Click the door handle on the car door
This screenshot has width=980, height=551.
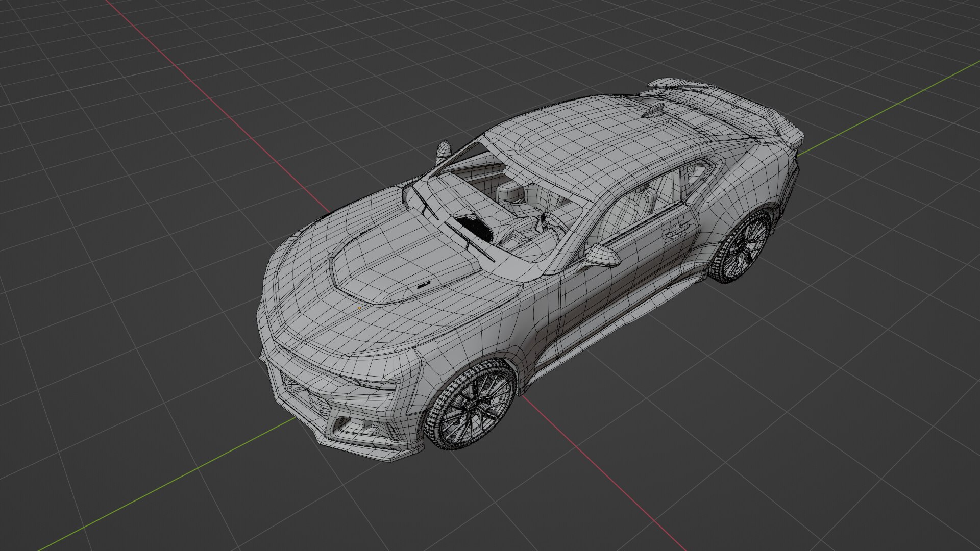(x=677, y=231)
